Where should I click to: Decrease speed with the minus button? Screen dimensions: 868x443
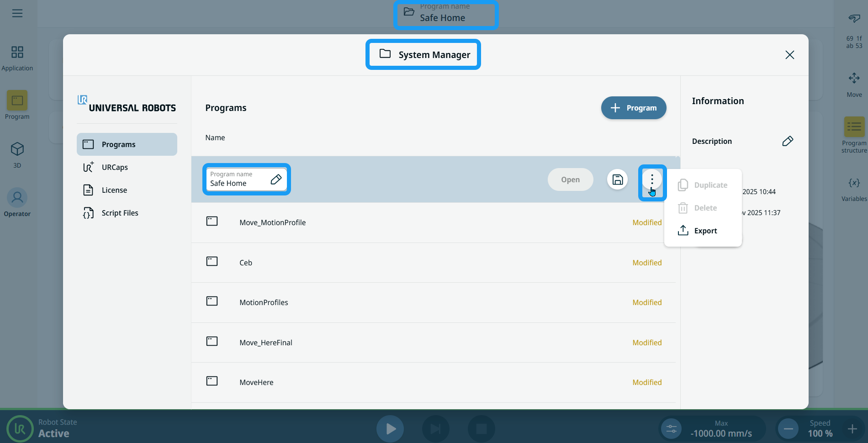click(789, 429)
